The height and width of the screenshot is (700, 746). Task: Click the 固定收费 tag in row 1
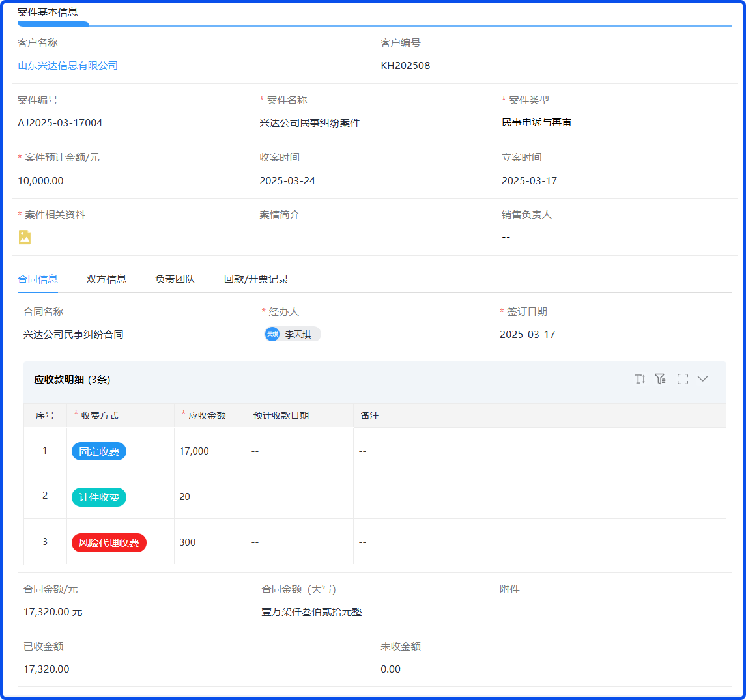(x=99, y=451)
